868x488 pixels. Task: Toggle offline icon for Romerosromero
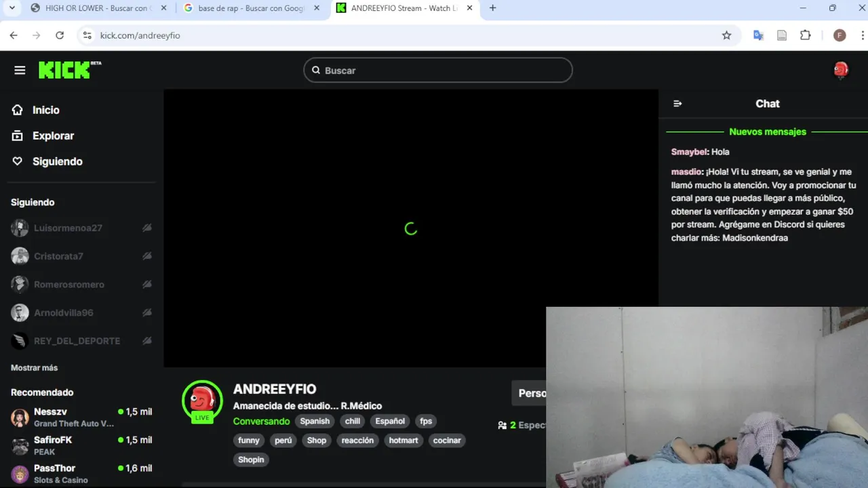(146, 285)
